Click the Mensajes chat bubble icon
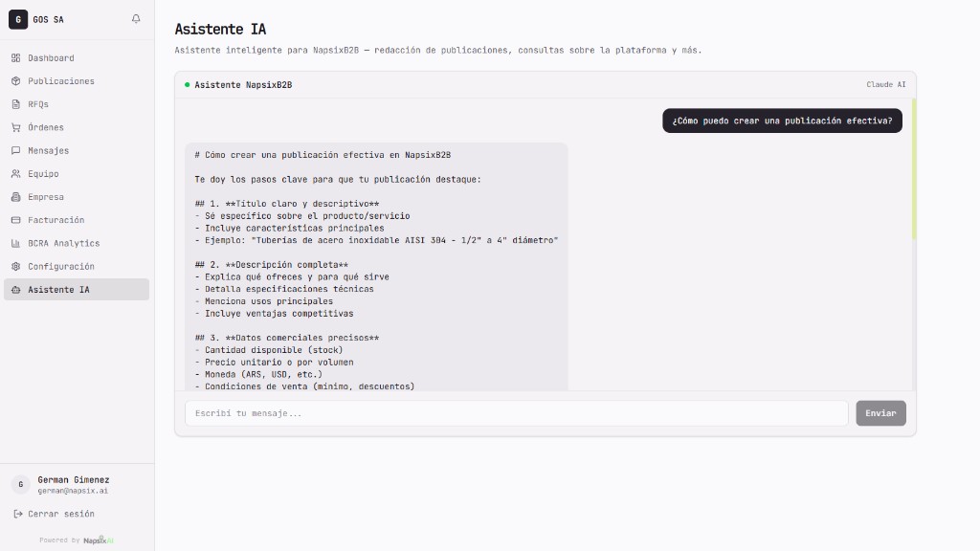The height and width of the screenshot is (551, 980). pyautogui.click(x=16, y=150)
